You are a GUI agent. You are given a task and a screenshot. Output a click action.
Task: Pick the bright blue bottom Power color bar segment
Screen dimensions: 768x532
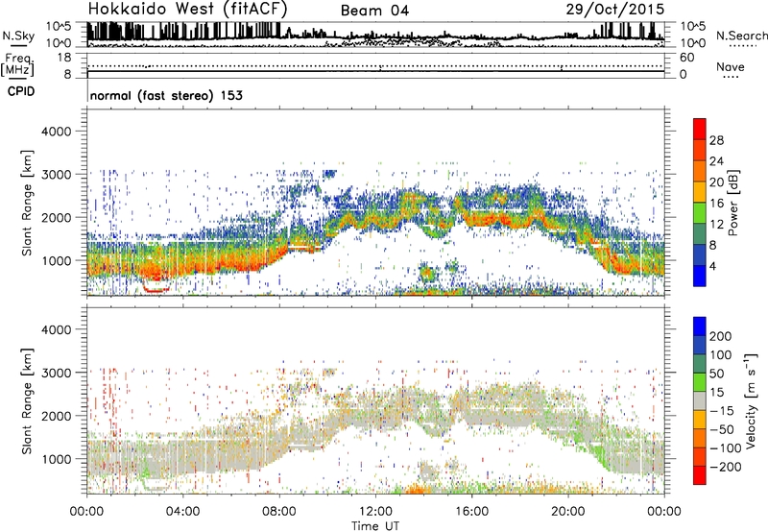coord(700,276)
